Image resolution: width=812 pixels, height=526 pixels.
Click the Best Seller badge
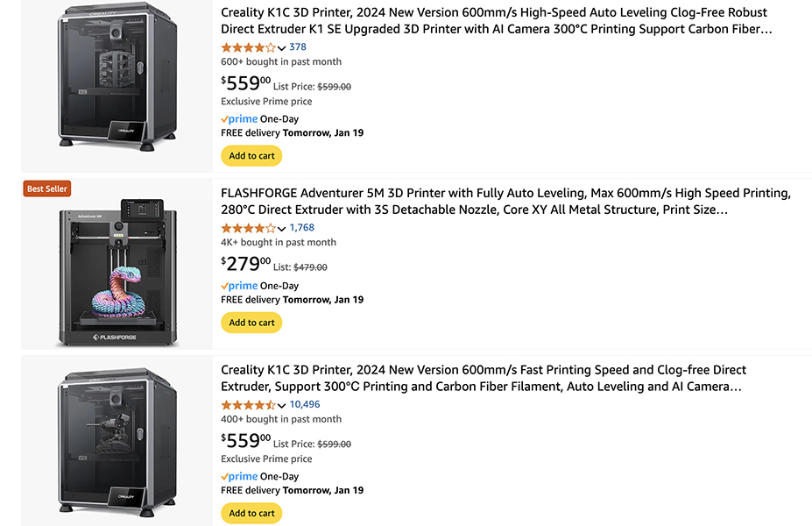tap(46, 188)
